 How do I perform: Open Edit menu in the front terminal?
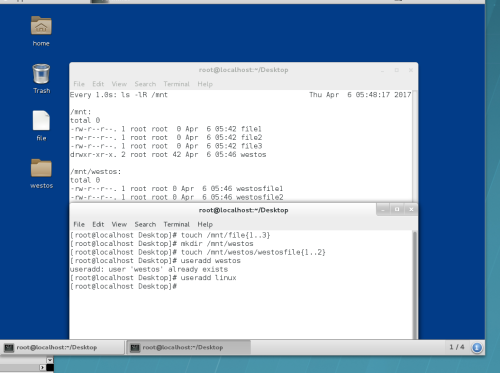point(98,224)
